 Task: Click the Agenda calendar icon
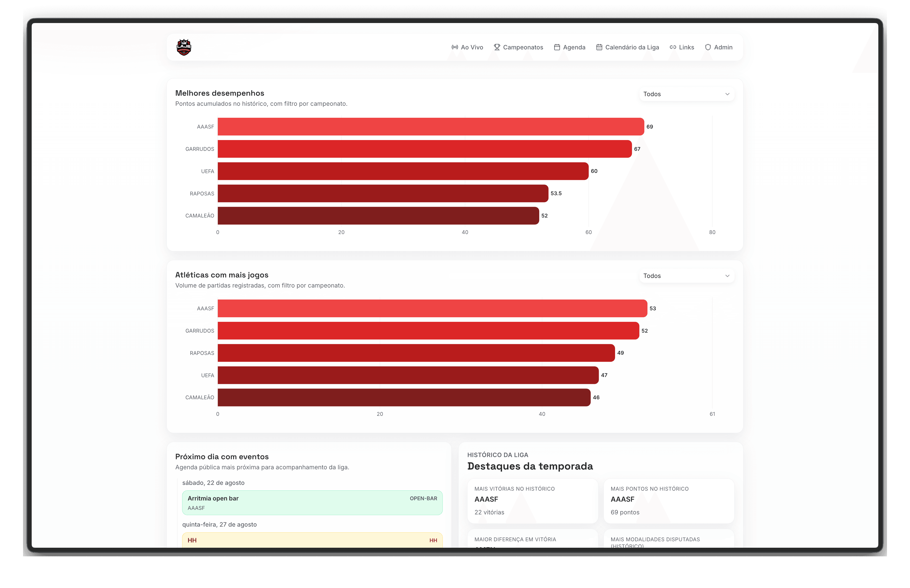(x=557, y=47)
